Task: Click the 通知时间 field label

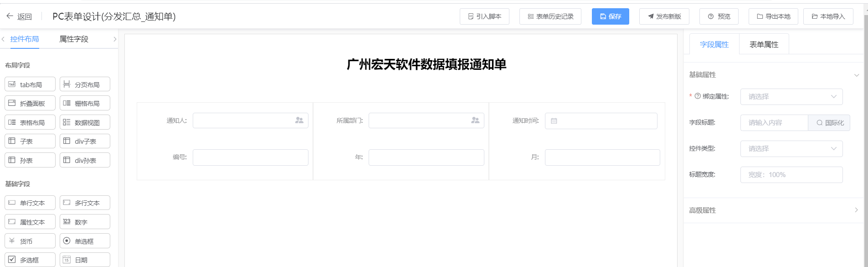Action: tap(526, 121)
